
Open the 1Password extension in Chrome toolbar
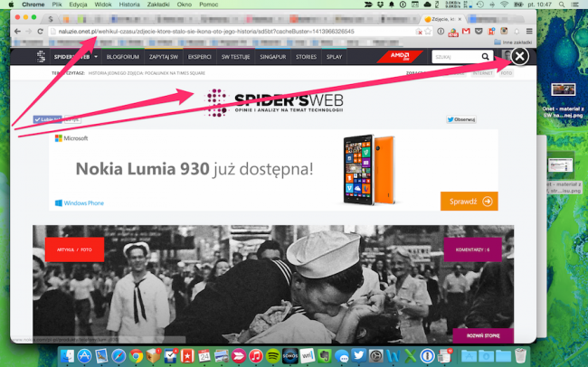[441, 32]
